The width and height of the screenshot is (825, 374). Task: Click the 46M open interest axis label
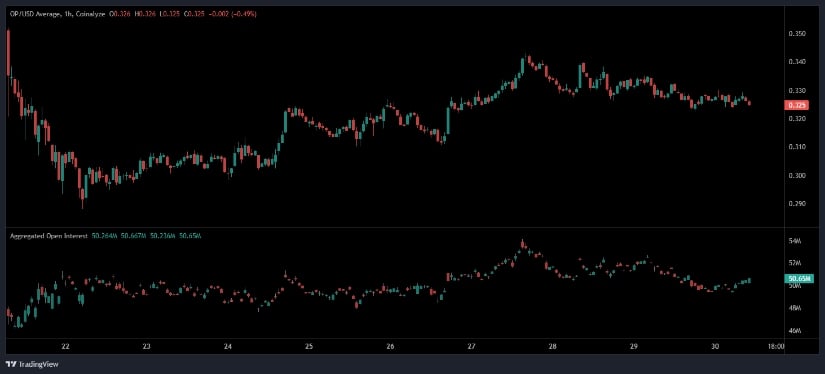794,330
